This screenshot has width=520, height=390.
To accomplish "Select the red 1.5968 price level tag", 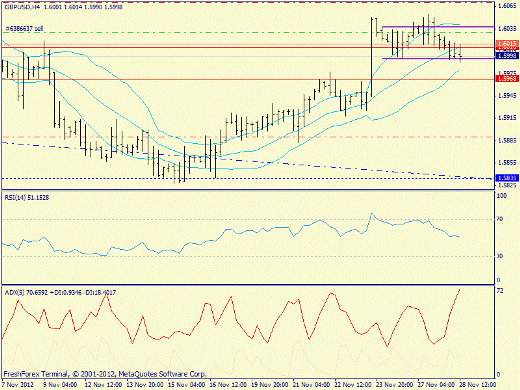I will click(507, 79).
